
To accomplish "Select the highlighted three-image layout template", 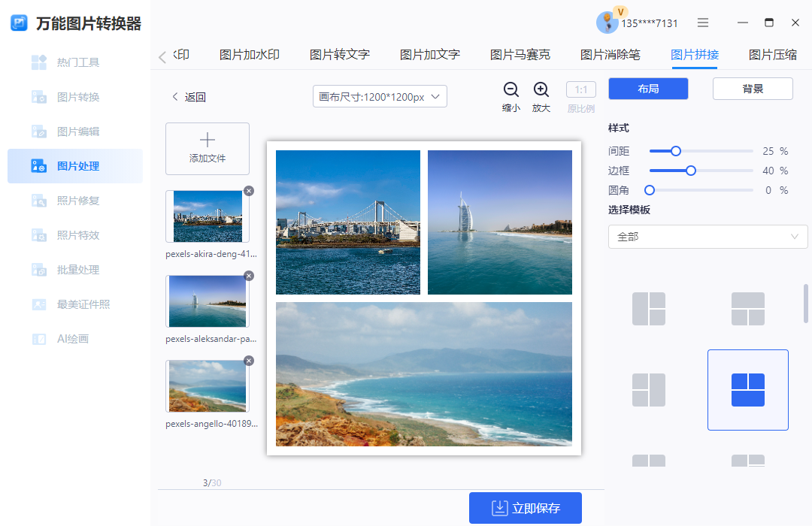I will (x=747, y=389).
